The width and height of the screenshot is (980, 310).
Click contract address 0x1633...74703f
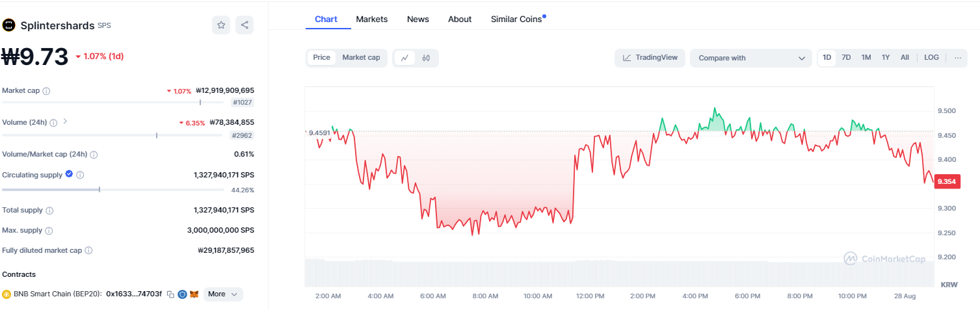coord(134,294)
